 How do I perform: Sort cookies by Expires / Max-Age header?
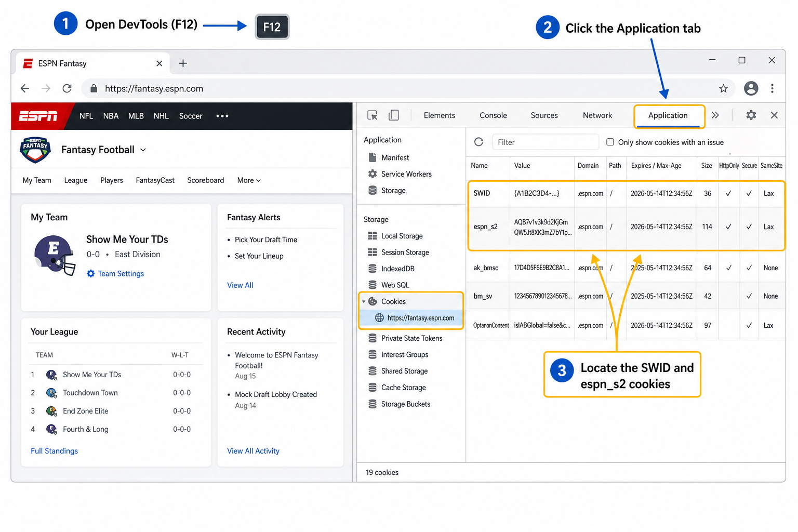click(656, 166)
